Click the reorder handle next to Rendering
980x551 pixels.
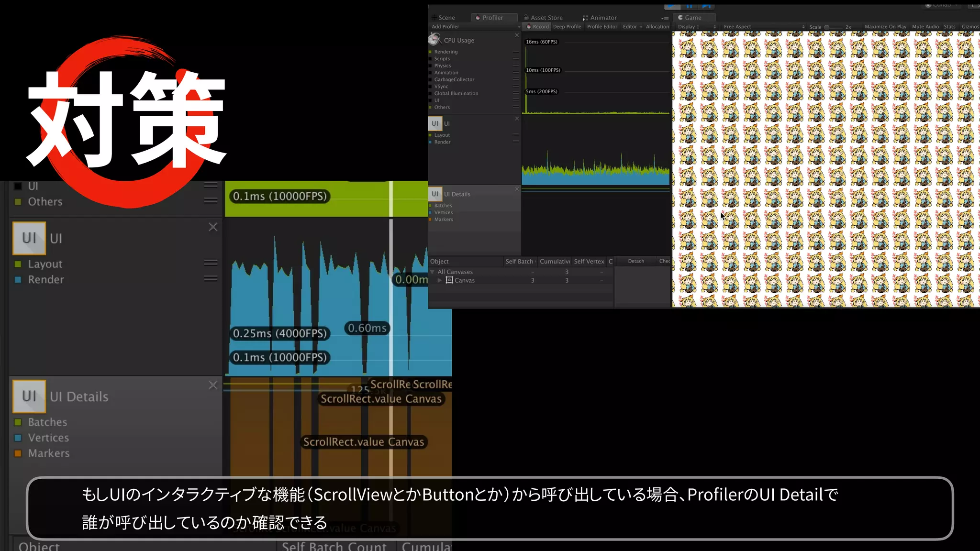[x=516, y=52]
